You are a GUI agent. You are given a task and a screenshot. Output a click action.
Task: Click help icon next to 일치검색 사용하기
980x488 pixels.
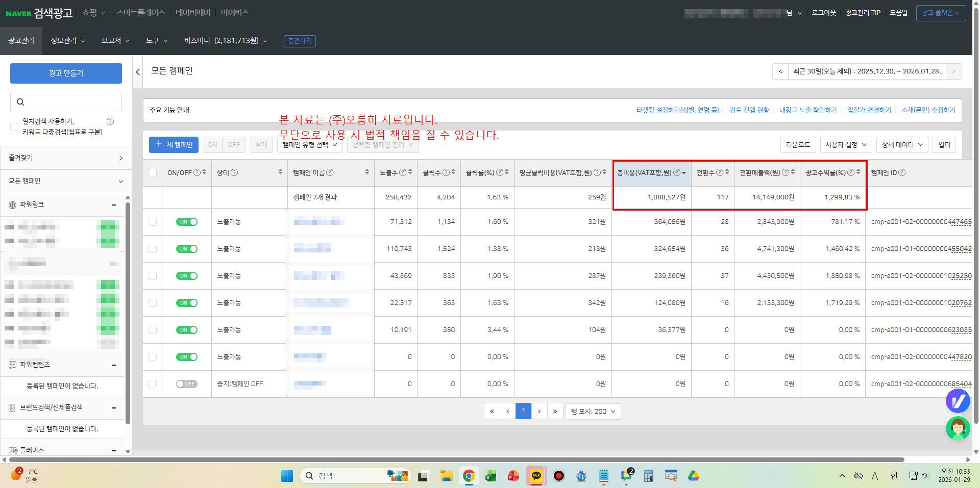click(x=110, y=121)
